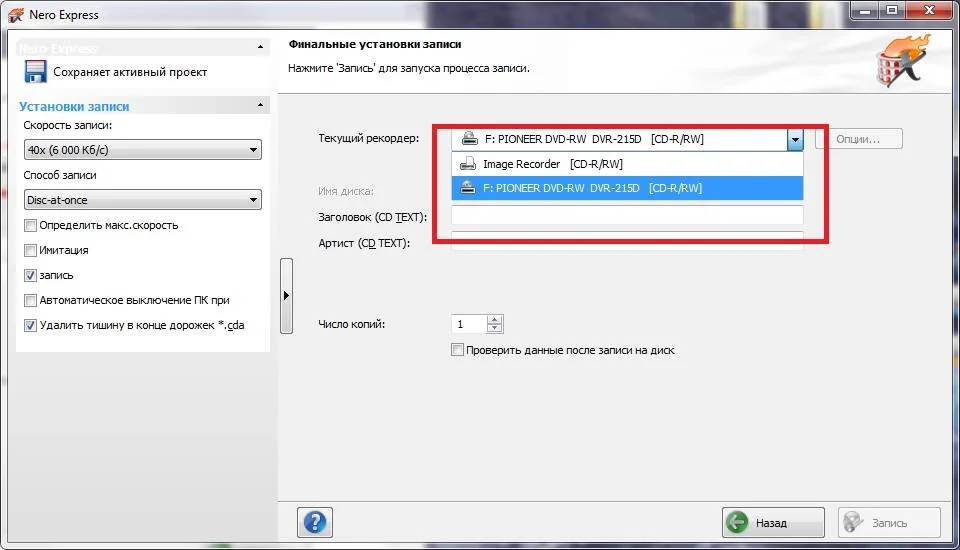The image size is (960, 550).
Task: Click the Установки записи heading text
Action: point(74,107)
